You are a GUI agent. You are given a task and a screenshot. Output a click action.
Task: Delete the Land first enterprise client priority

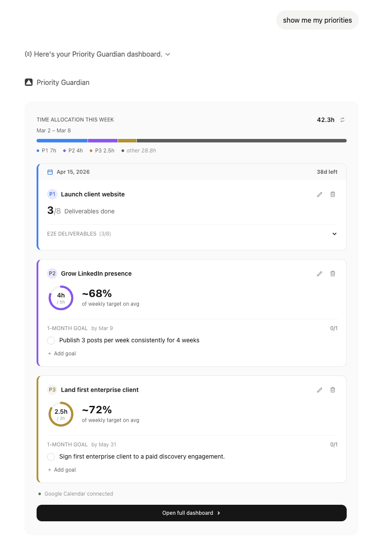333,390
